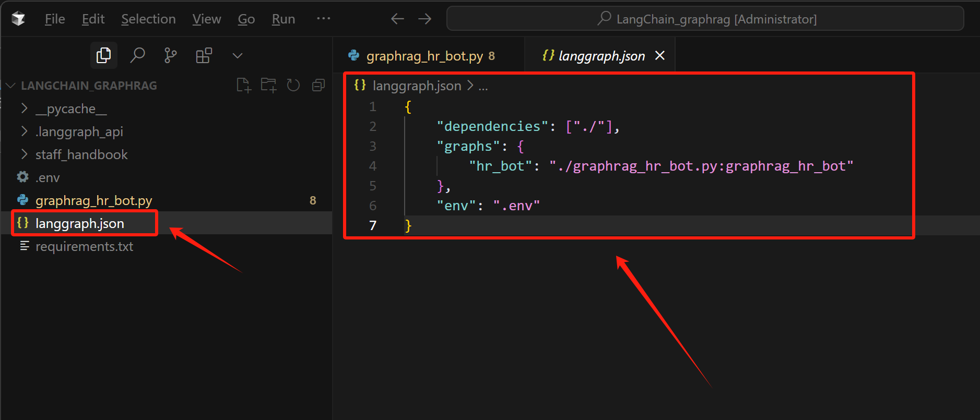This screenshot has height=420, width=980.
Task: Switch to the graphrag_hr_bot.py editor tab
Action: coord(429,56)
